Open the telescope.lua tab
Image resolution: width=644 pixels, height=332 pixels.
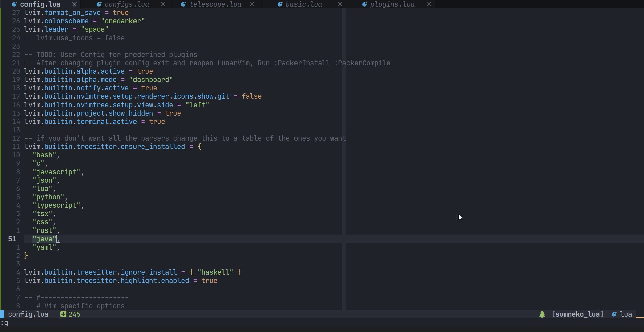pos(215,4)
